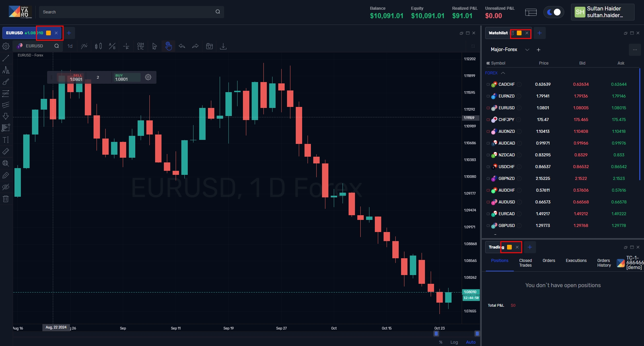Viewport: 644px width, 346px height.
Task: Change the candlestick chart type
Action: pos(98,46)
